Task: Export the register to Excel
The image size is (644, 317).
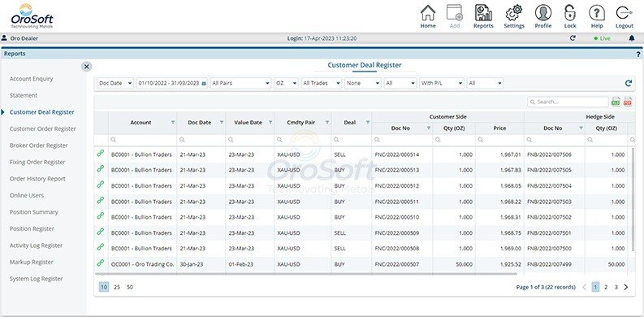Action: (616, 102)
